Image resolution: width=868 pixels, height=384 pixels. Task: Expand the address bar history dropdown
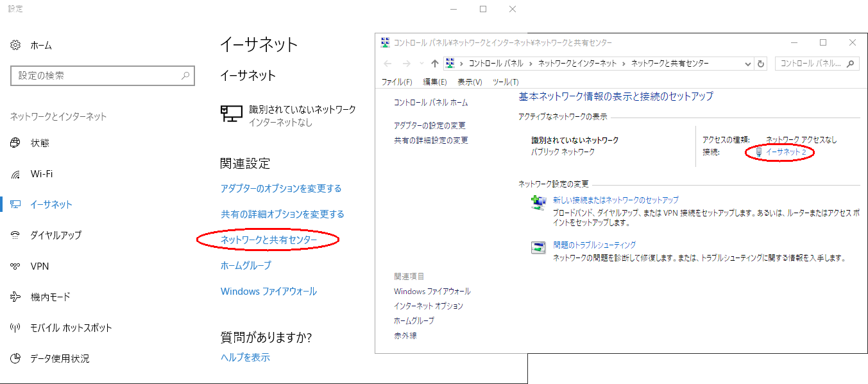748,64
